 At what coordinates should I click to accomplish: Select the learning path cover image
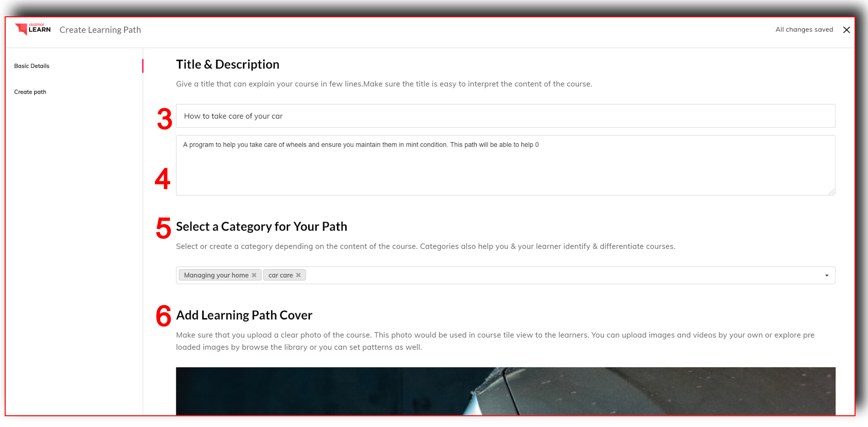coord(505,391)
